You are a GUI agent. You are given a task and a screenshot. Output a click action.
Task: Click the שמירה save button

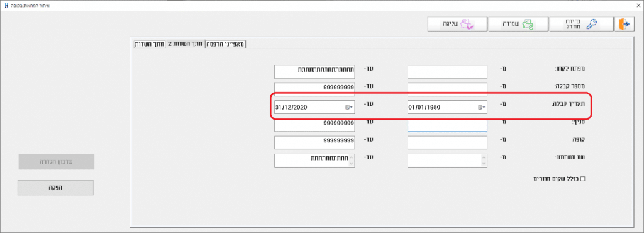click(x=518, y=25)
